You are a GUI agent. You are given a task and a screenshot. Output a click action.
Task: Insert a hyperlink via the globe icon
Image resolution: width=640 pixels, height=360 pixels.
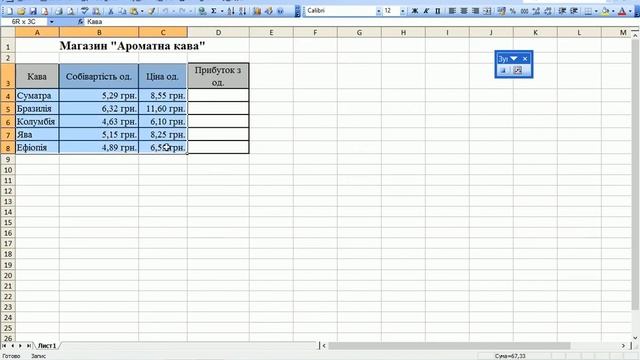(x=202, y=11)
